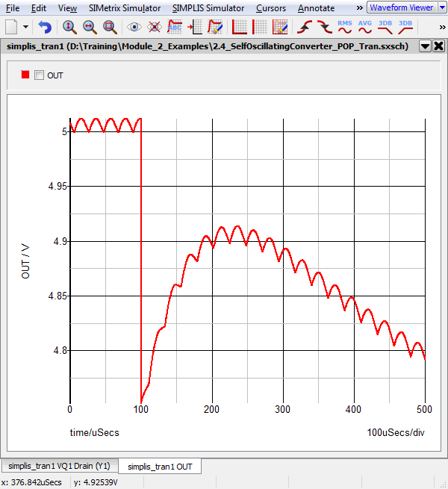Click the RMS measurement icon
Viewport: 448px width, 489px height.
click(x=345, y=27)
